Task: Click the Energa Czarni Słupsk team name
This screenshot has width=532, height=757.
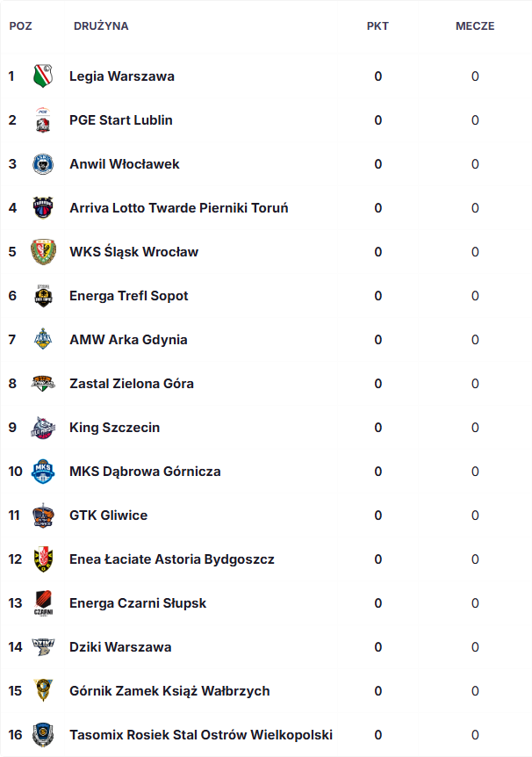Action: point(138,603)
